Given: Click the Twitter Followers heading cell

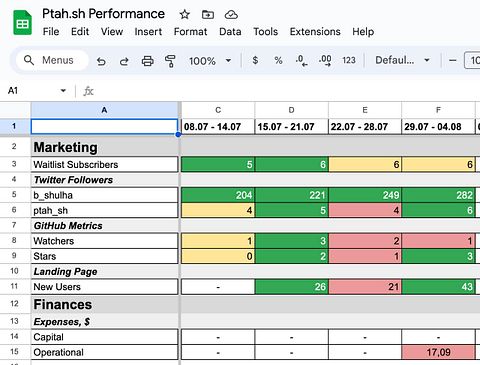Looking at the screenshot, I should [104, 180].
